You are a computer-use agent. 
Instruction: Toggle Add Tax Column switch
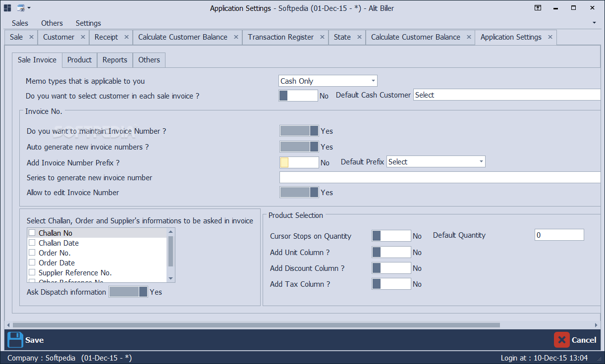[391, 284]
